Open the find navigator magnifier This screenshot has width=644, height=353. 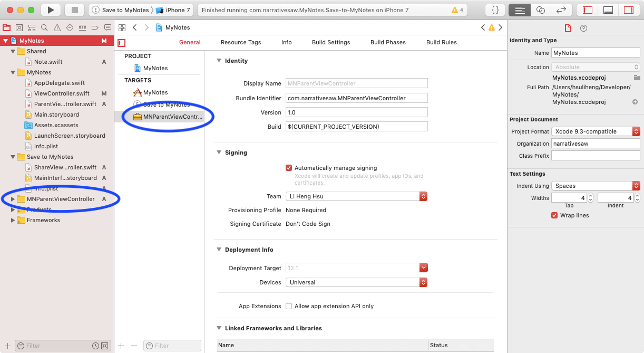[x=44, y=27]
